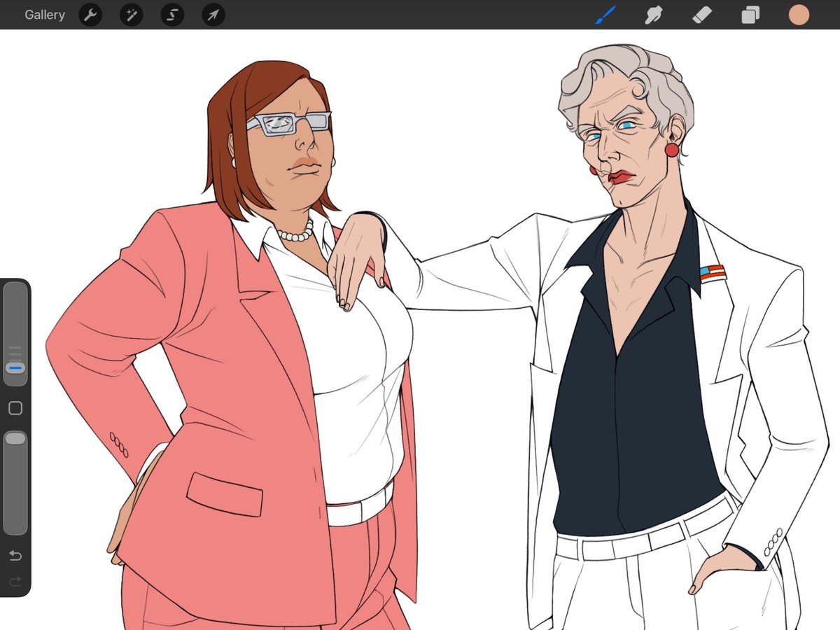Click the brush size slider handle

point(15,367)
